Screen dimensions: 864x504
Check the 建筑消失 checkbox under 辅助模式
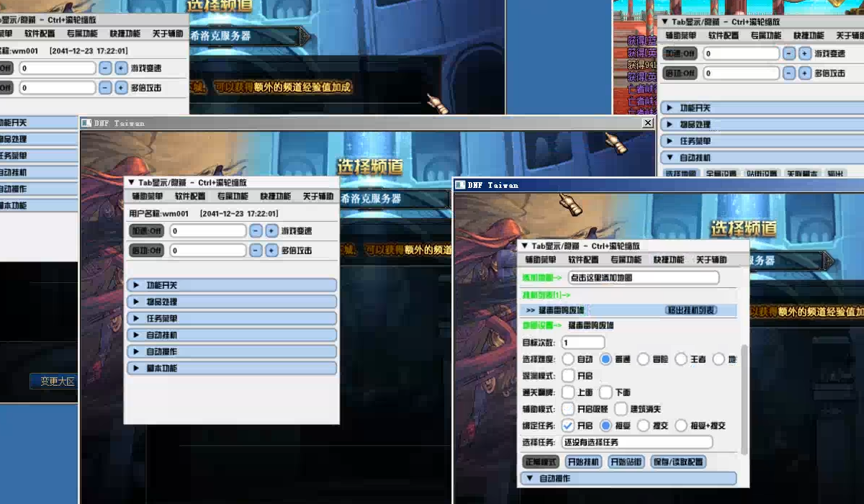620,409
